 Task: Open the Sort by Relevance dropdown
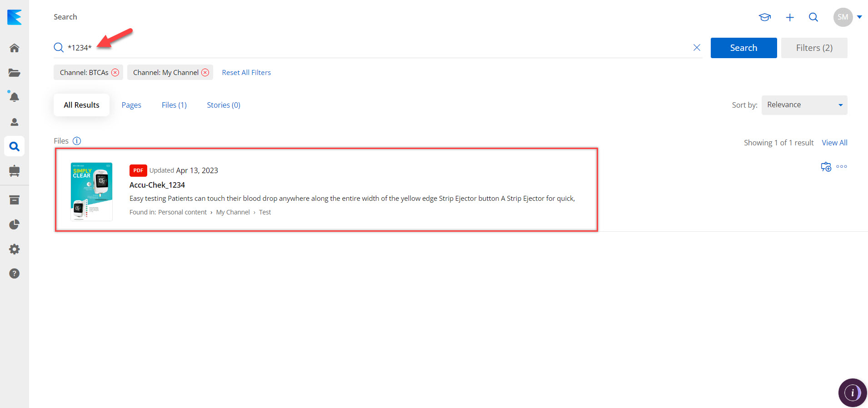pos(804,105)
